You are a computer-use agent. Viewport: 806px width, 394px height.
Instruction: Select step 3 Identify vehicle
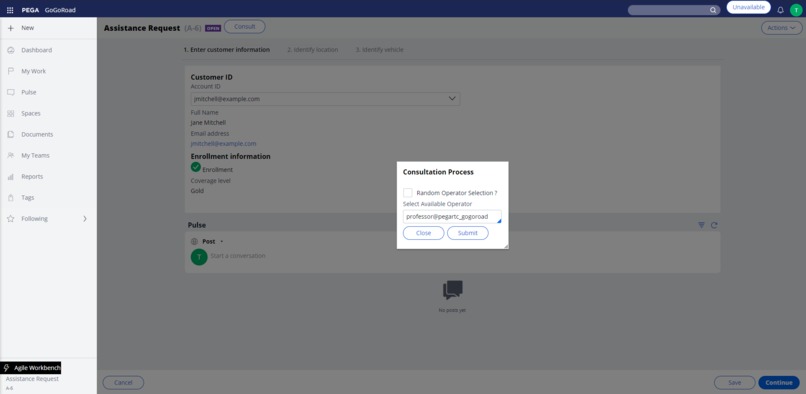click(379, 50)
